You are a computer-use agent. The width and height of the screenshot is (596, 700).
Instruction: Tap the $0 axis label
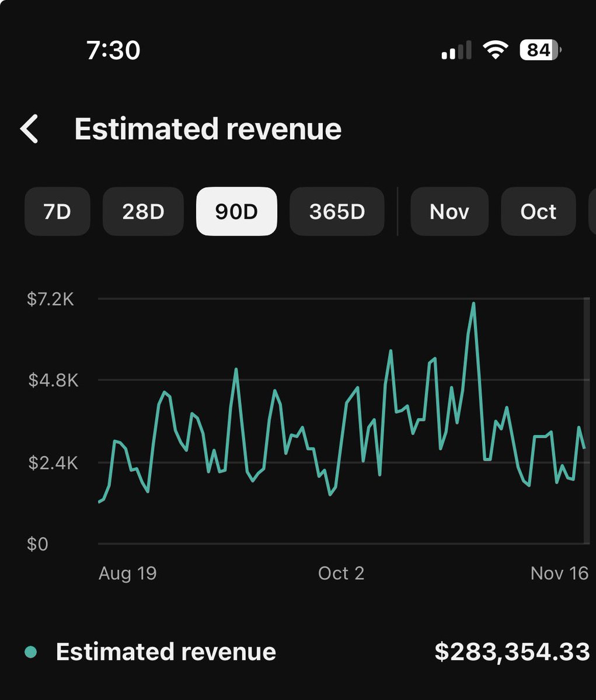37,544
